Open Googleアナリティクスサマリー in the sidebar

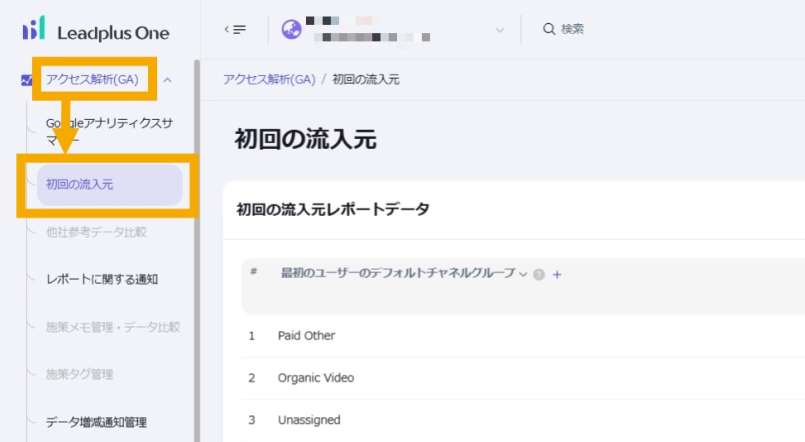pos(108,132)
